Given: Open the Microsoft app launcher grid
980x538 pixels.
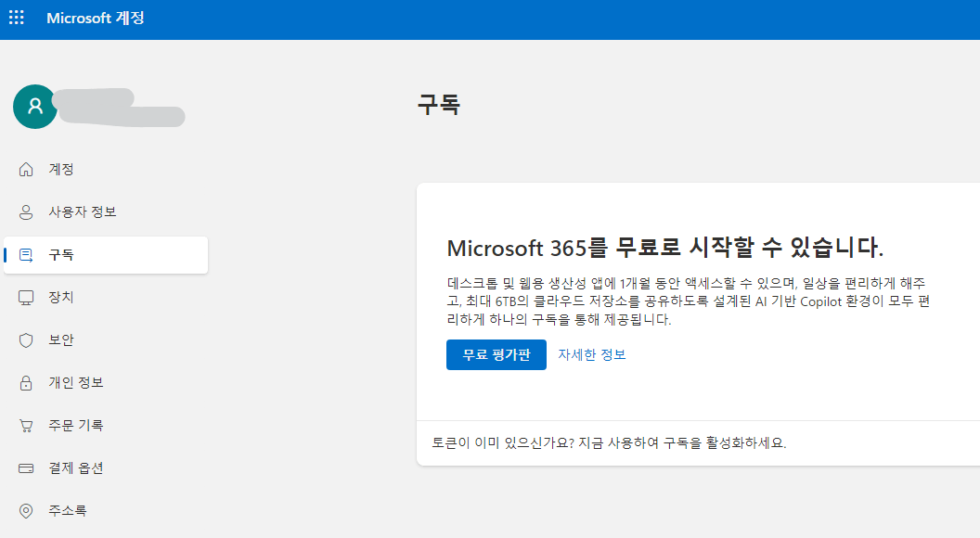Looking at the screenshot, I should [17, 18].
